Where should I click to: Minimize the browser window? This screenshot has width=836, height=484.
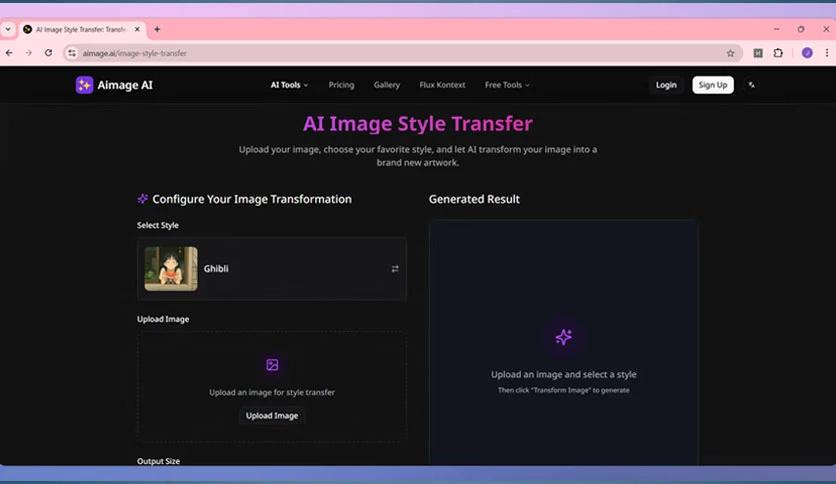(x=776, y=29)
